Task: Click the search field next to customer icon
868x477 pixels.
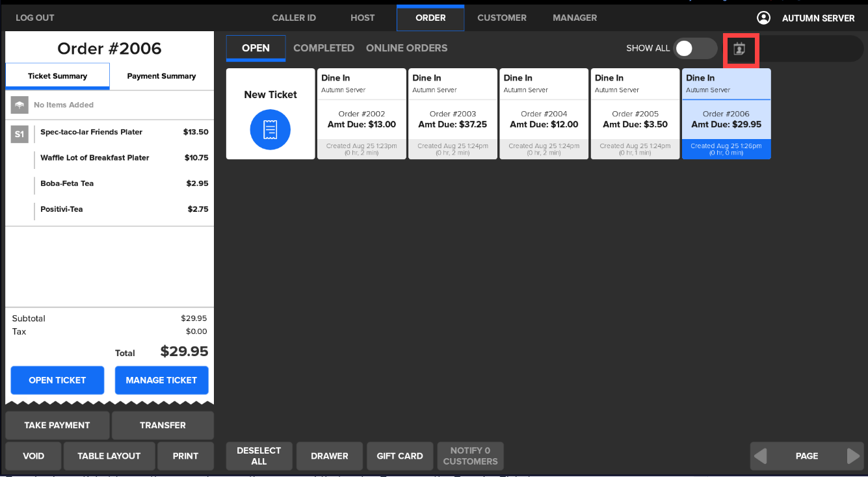Action: coord(809,49)
